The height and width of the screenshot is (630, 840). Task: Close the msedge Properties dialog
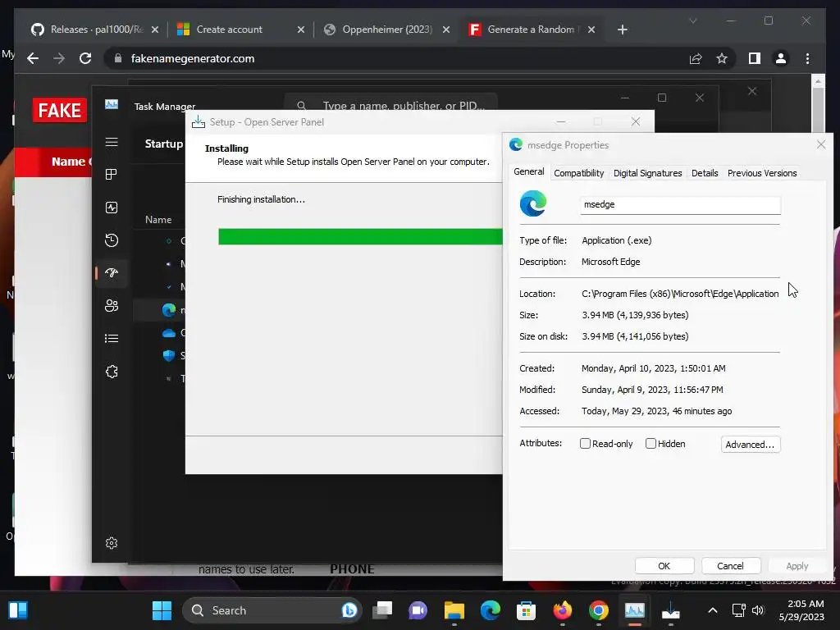(x=820, y=144)
